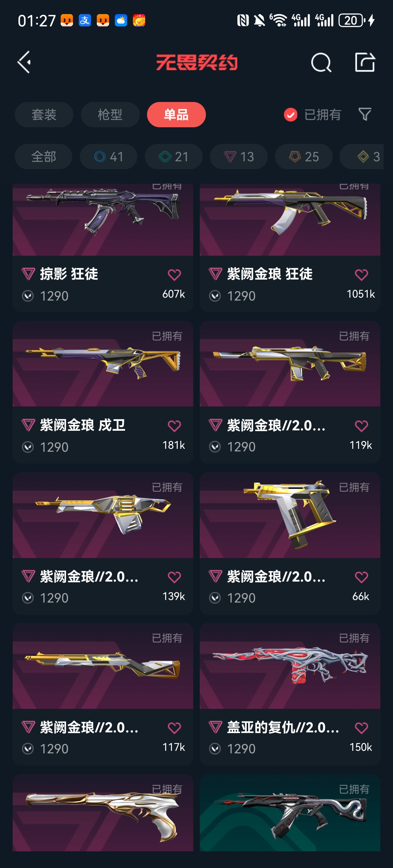Go back using the back arrow
393x868 pixels.
tap(24, 62)
